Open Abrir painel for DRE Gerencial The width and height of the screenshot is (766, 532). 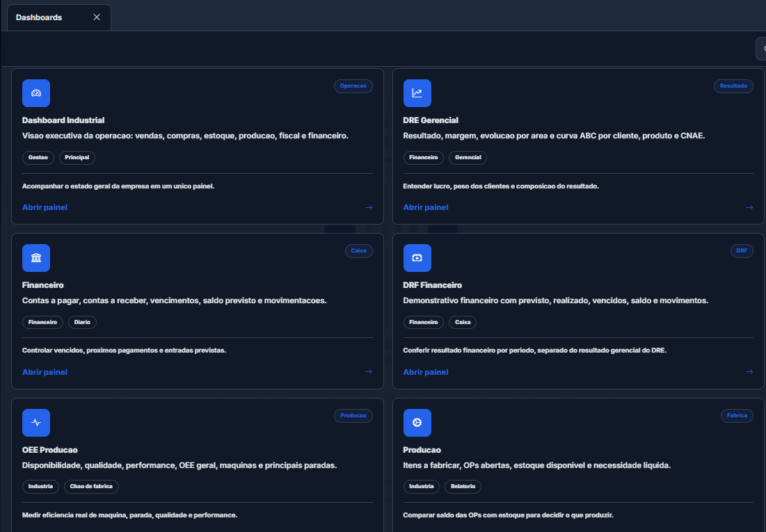(426, 208)
